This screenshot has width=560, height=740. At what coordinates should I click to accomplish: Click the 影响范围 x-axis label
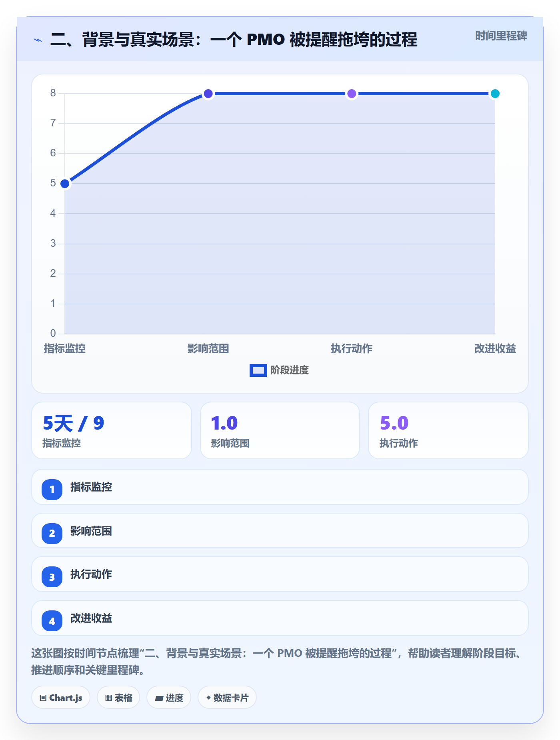208,349
